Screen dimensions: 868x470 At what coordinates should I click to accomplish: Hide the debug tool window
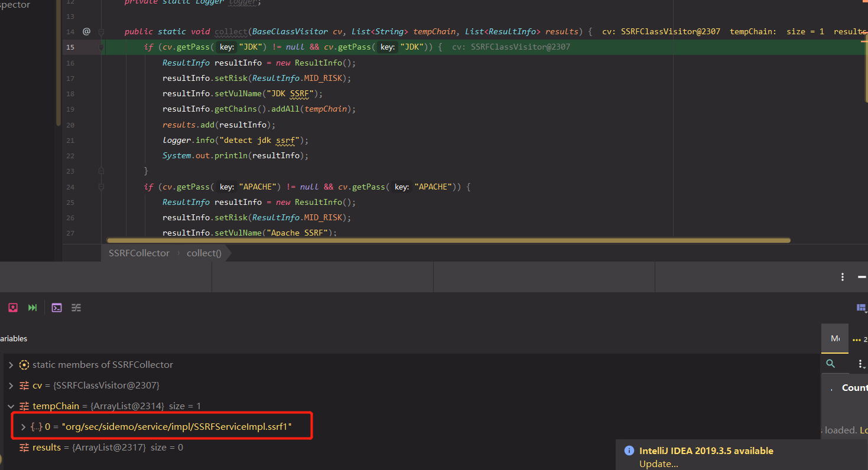[x=862, y=277]
